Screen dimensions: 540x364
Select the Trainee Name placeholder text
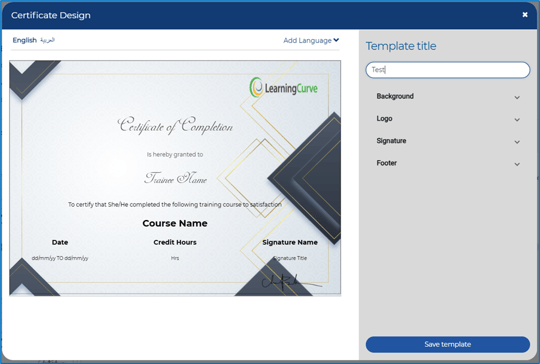(175, 178)
